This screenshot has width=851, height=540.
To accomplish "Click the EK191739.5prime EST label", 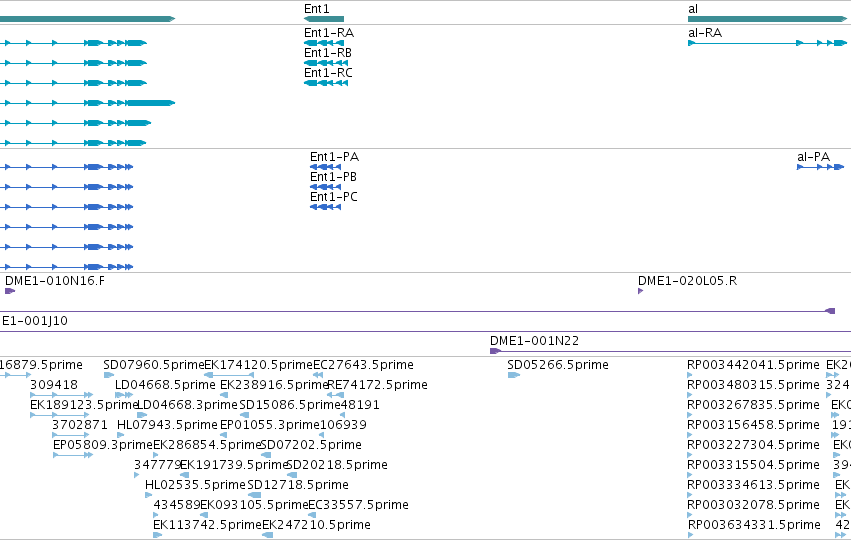I will (234, 465).
